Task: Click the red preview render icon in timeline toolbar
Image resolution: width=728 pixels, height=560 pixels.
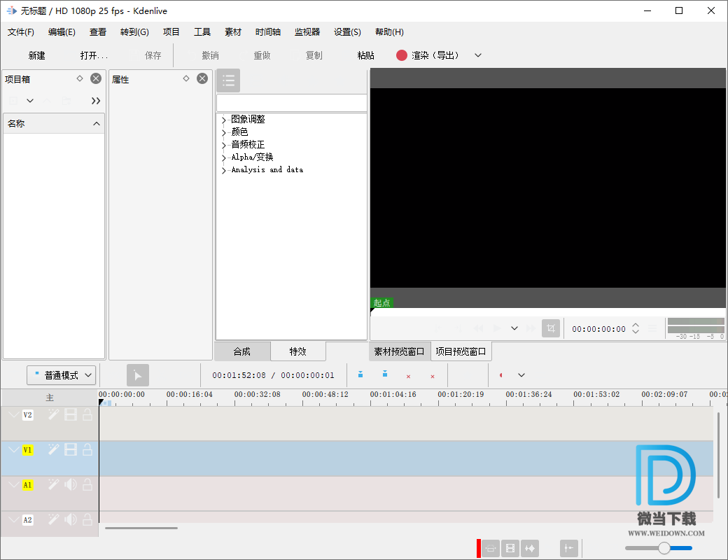Action: pyautogui.click(x=501, y=375)
